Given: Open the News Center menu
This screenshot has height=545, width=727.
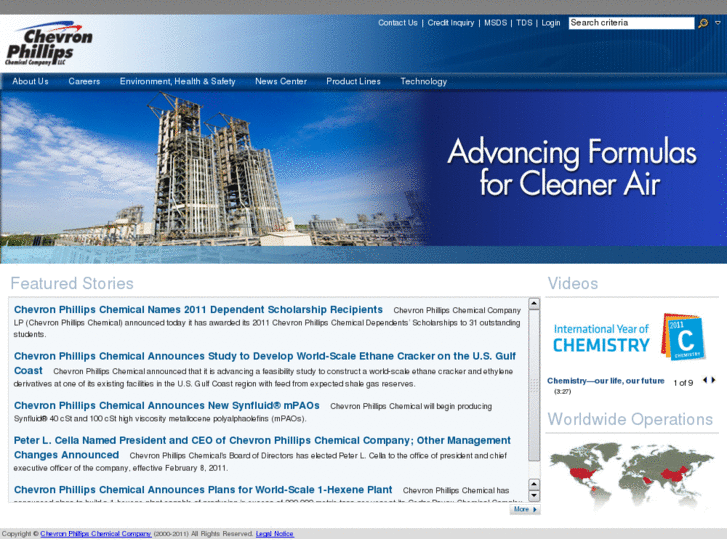Looking at the screenshot, I should coord(281,81).
